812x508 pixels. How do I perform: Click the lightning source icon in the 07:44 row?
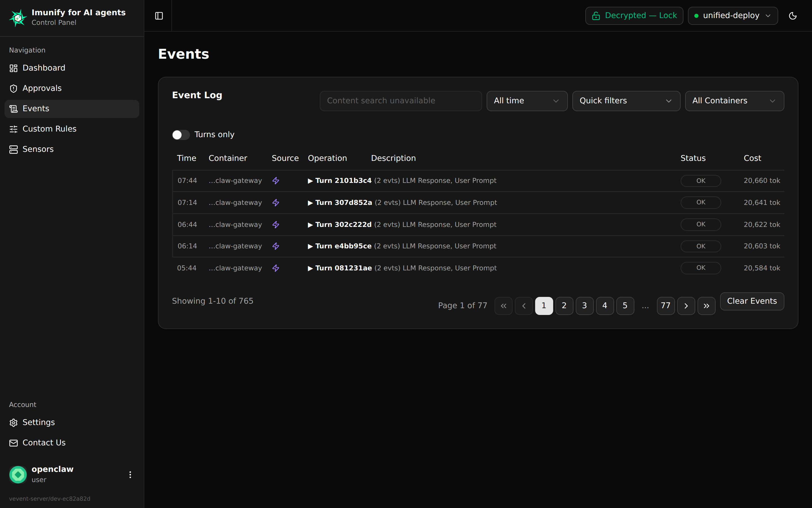tap(276, 181)
